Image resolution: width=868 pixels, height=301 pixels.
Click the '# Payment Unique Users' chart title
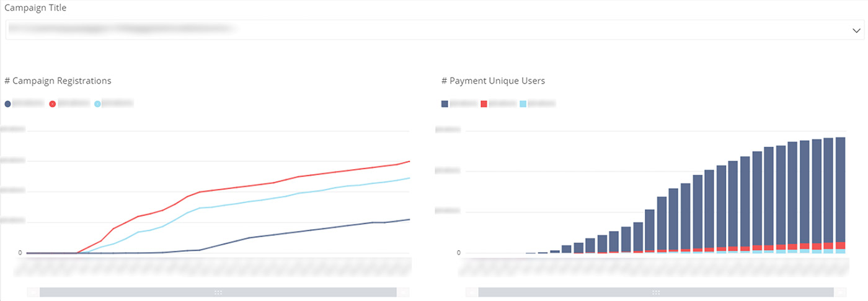click(x=493, y=81)
